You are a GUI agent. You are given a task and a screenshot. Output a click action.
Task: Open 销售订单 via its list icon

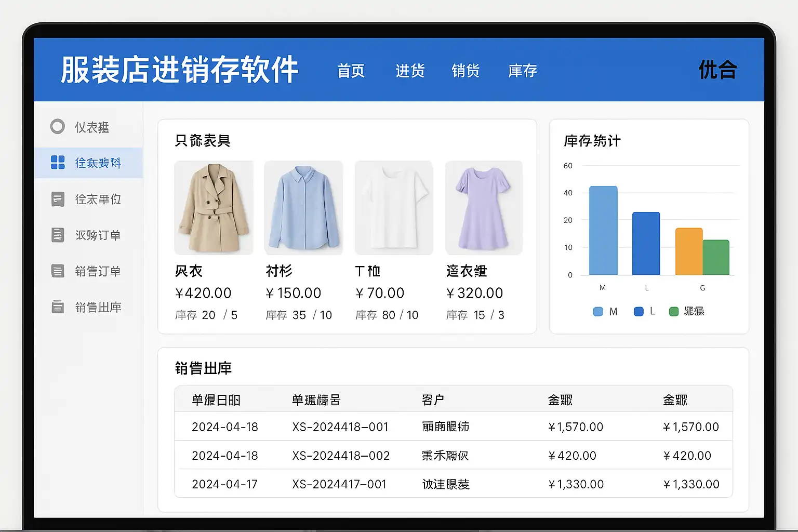tap(58, 271)
